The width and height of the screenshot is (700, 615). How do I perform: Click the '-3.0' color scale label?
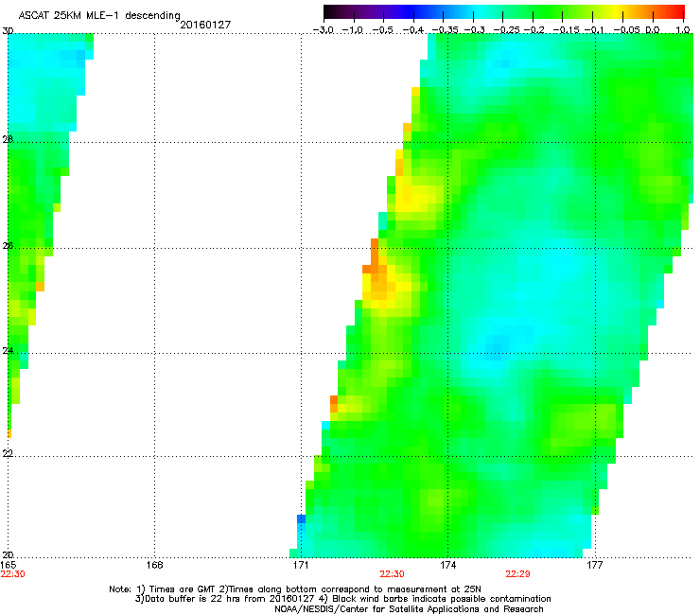(x=324, y=30)
